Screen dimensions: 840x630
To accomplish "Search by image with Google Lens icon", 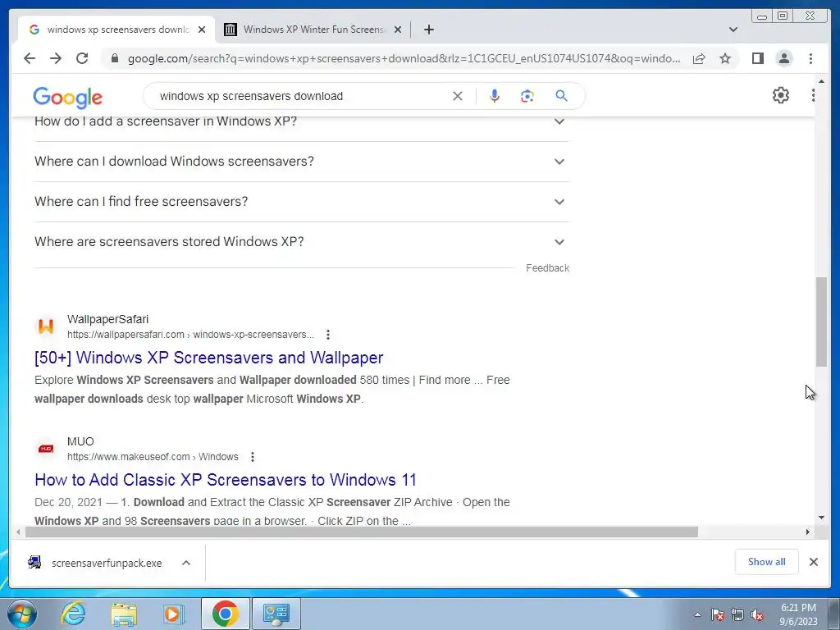I will [x=527, y=96].
